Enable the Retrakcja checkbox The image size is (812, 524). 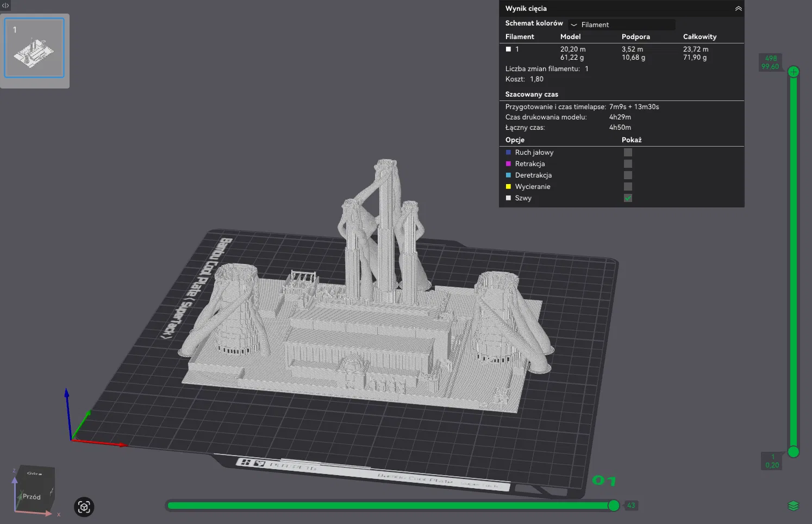pos(628,164)
